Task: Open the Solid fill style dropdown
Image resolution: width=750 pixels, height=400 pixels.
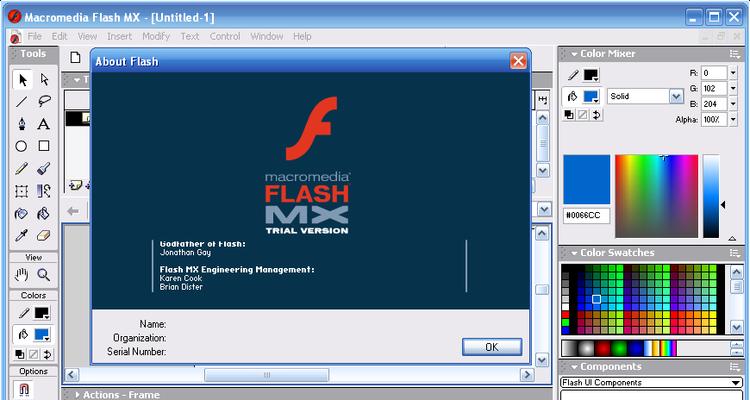Action: [x=676, y=96]
